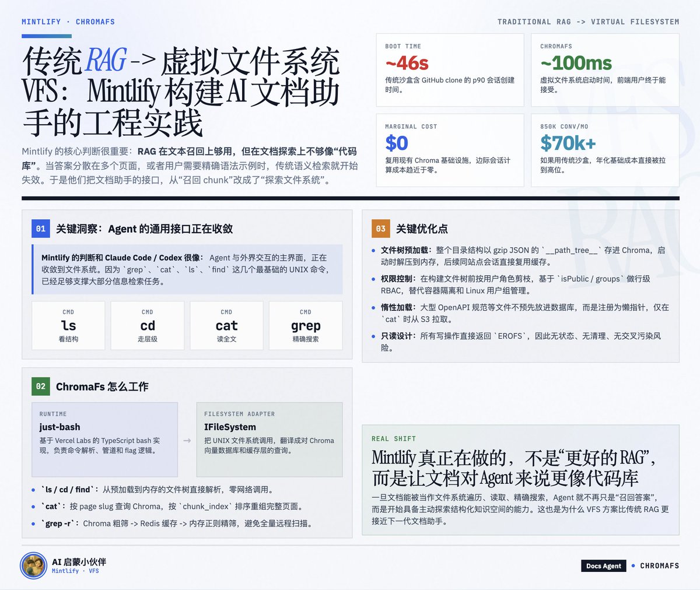The height and width of the screenshot is (590, 700).
Task: Open the just-bash RUNTIME card
Action: [104, 440]
